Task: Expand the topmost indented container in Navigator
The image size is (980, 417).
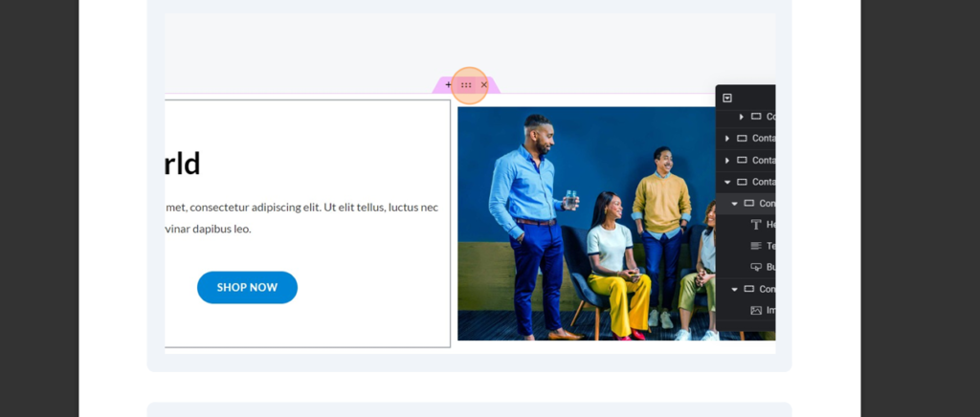Action: [742, 117]
